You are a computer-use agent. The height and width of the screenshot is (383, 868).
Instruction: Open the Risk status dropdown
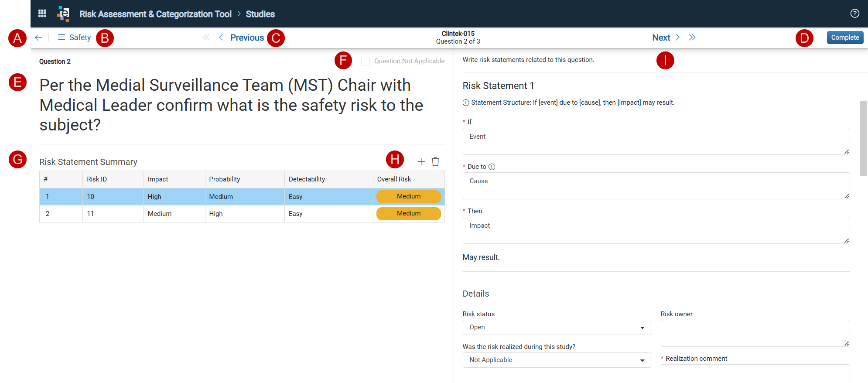coord(557,328)
